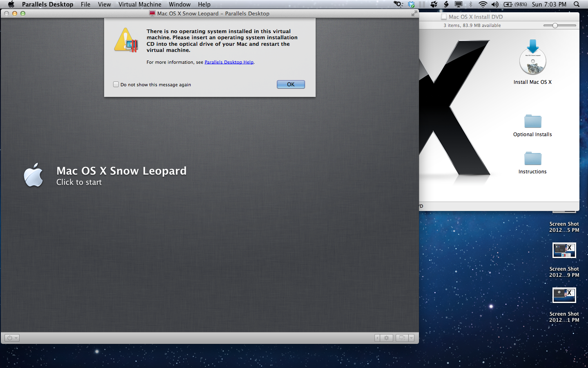The height and width of the screenshot is (368, 588).
Task: Click the 'Click to start' text
Action: pyautogui.click(x=79, y=182)
